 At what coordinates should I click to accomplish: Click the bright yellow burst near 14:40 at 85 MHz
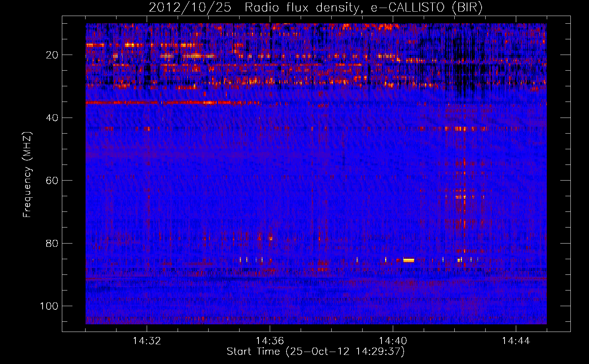pos(408,260)
